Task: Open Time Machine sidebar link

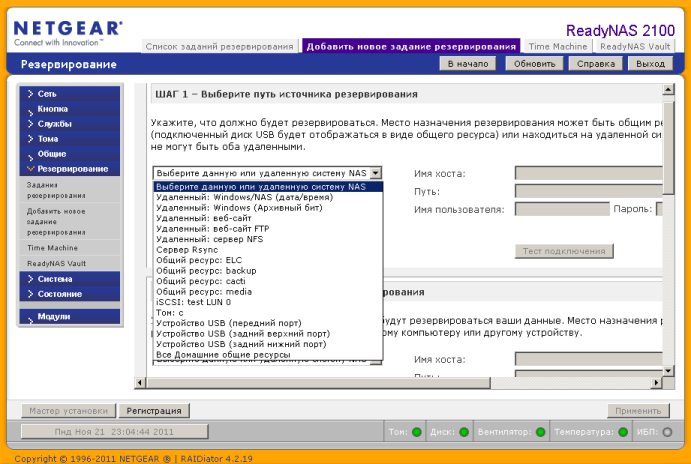Action: tap(52, 248)
